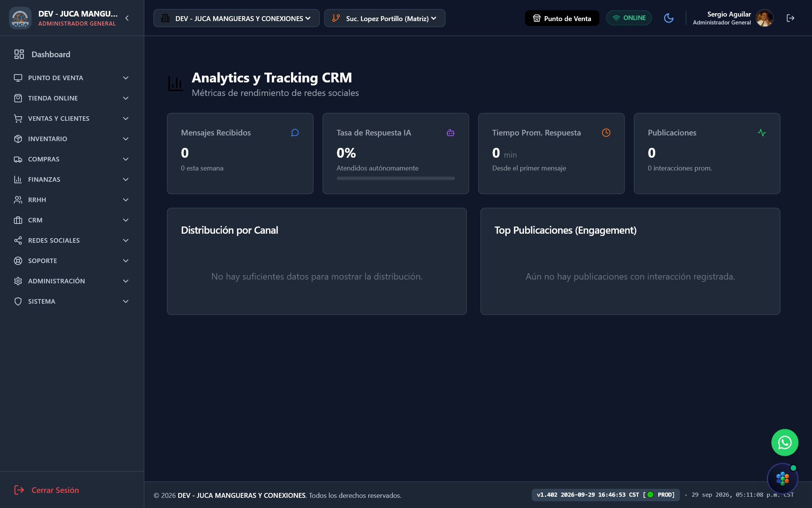This screenshot has width=812, height=508.
Task: Click the robot icon in Tasa de Respuesta IA
Action: pos(450,133)
